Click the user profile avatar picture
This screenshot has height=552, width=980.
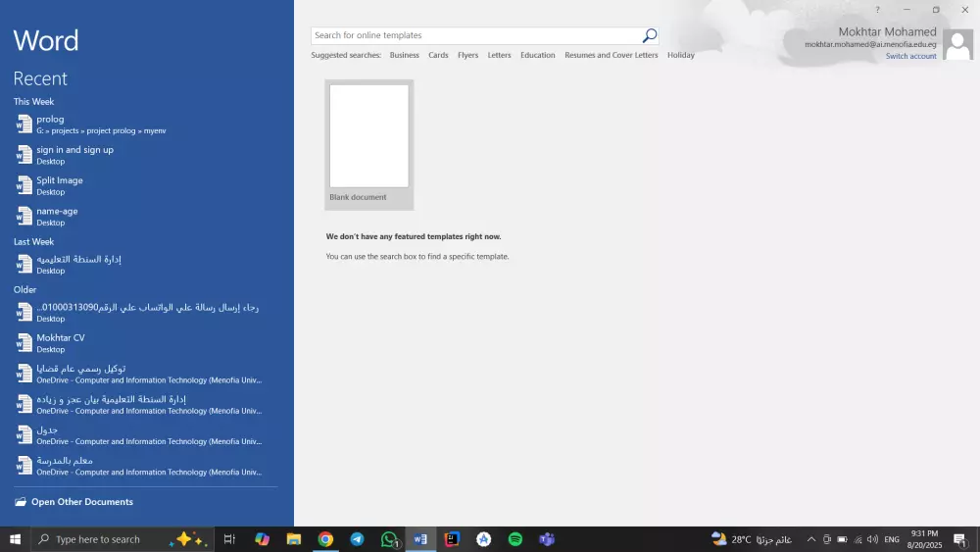tap(957, 45)
